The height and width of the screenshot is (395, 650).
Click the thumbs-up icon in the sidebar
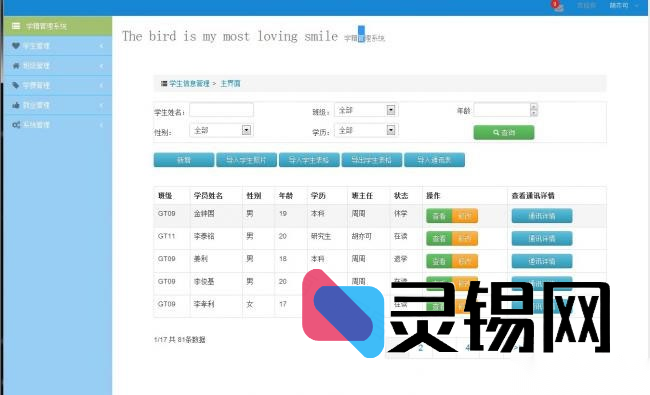click(x=16, y=105)
